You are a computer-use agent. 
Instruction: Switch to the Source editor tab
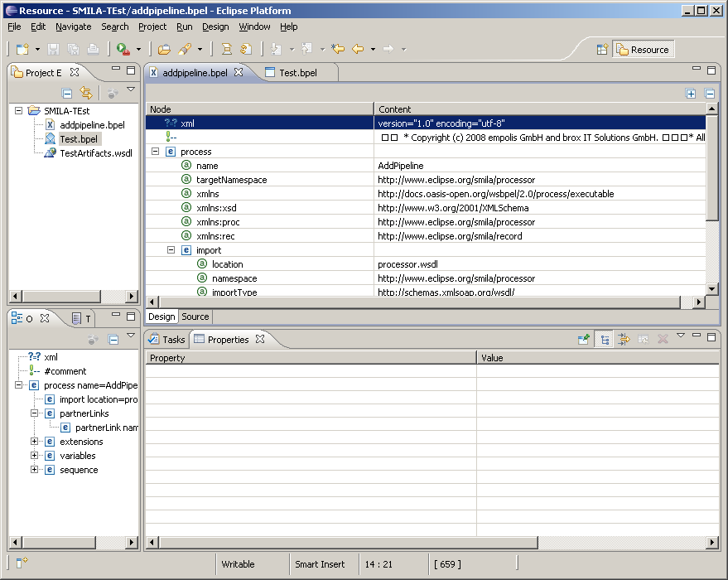(x=195, y=317)
